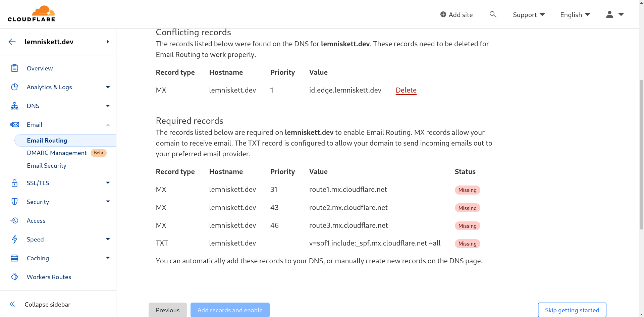Image resolution: width=644 pixels, height=317 pixels.
Task: Click the Conflicting records heading
Action: pyautogui.click(x=193, y=32)
